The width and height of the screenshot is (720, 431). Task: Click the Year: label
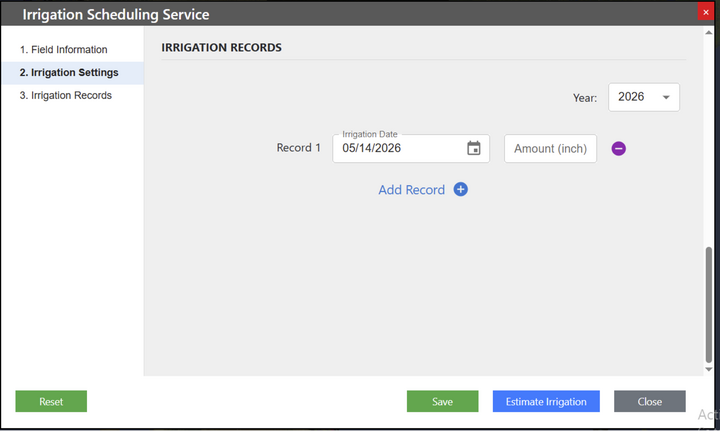585,98
